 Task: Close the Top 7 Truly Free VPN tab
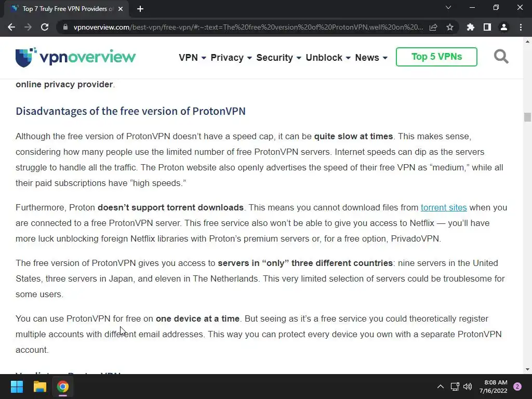click(x=121, y=9)
